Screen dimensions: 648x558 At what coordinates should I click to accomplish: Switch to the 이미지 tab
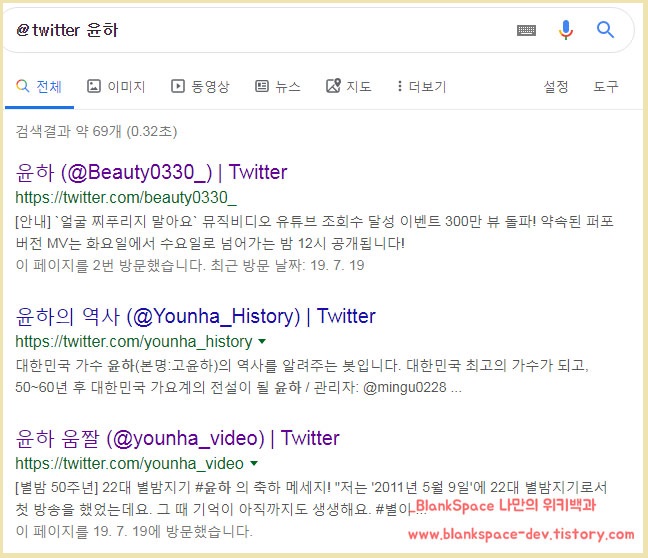pos(116,86)
